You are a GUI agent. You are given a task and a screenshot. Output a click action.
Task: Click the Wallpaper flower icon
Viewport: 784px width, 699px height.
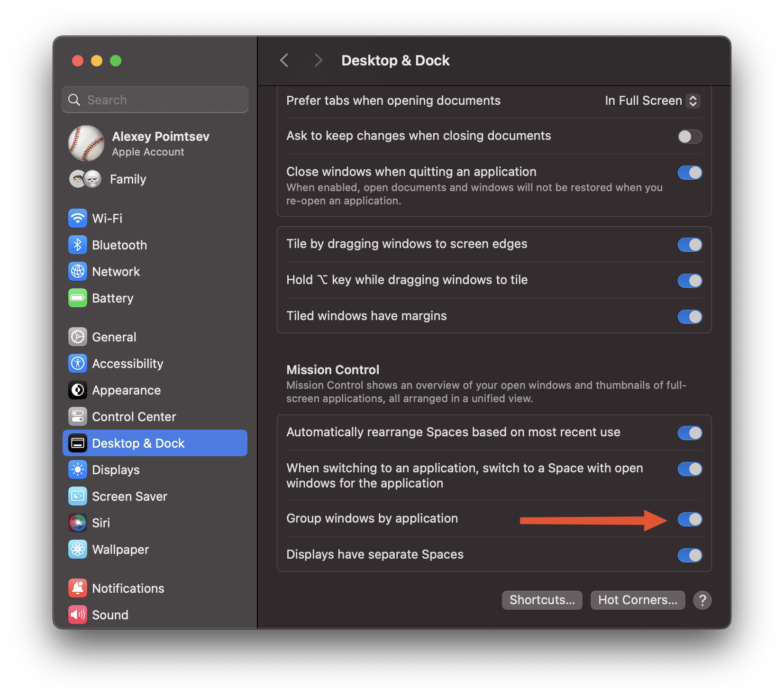click(78, 550)
